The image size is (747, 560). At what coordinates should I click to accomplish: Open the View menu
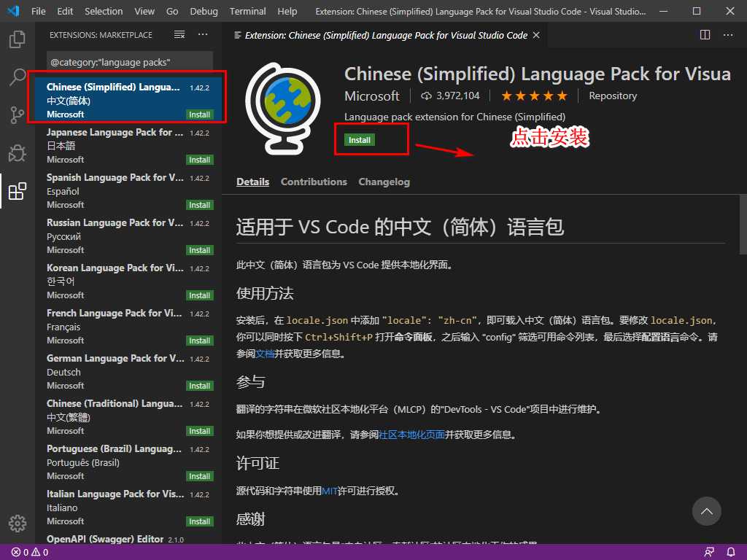pyautogui.click(x=144, y=11)
